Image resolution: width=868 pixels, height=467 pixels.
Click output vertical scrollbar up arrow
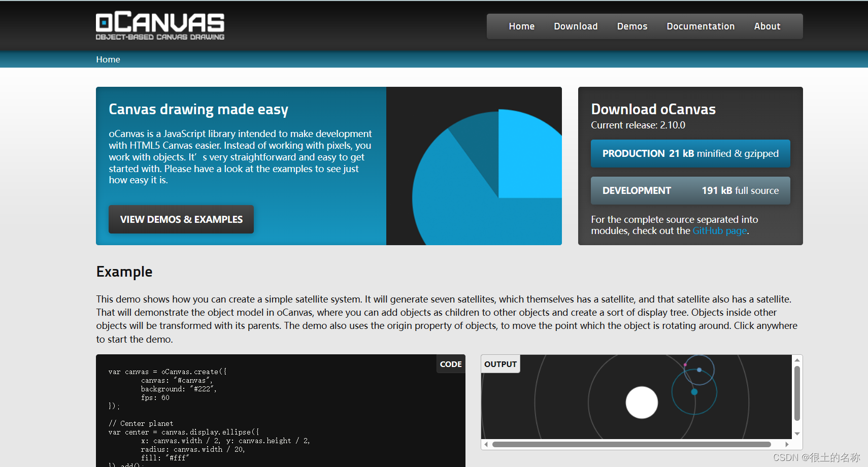tap(797, 360)
